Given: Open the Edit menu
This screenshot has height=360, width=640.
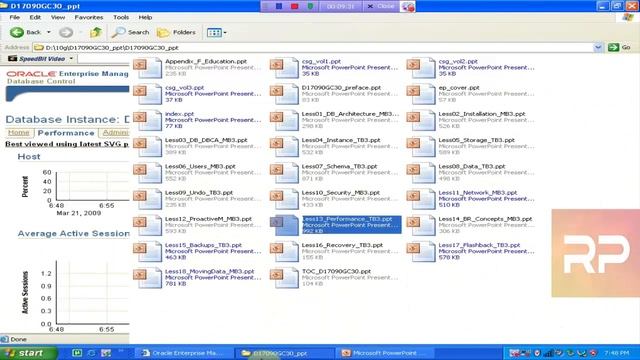Looking at the screenshot, I should coord(35,18).
